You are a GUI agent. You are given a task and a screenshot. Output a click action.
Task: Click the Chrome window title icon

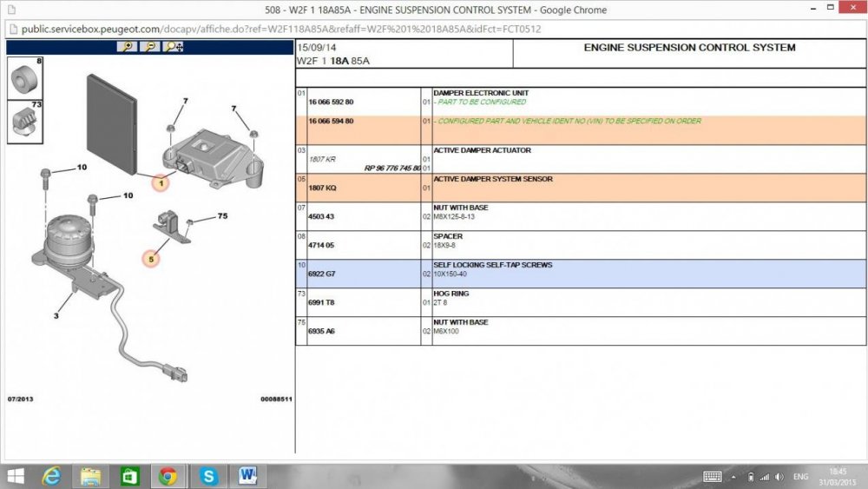(x=11, y=10)
